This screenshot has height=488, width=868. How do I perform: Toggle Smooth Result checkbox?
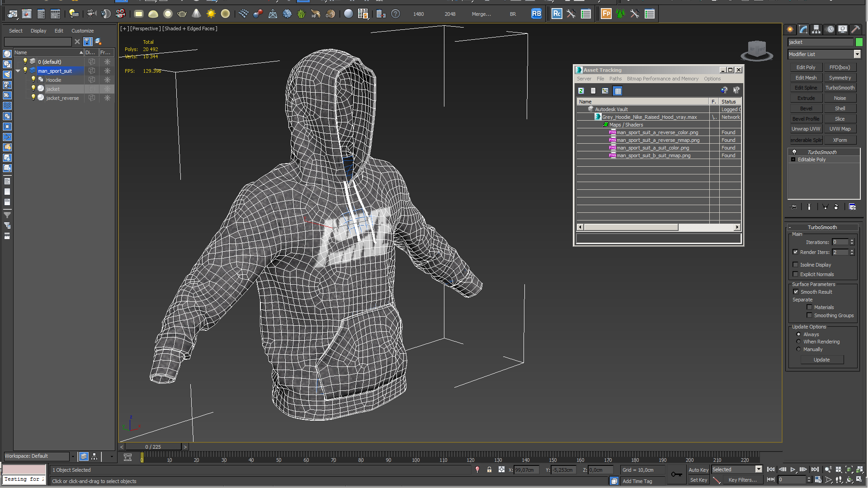click(x=796, y=292)
